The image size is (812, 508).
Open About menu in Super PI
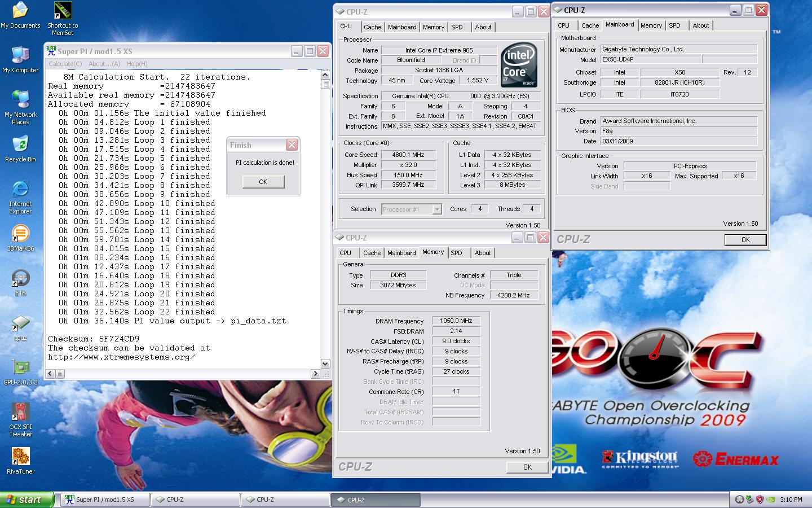[x=104, y=64]
